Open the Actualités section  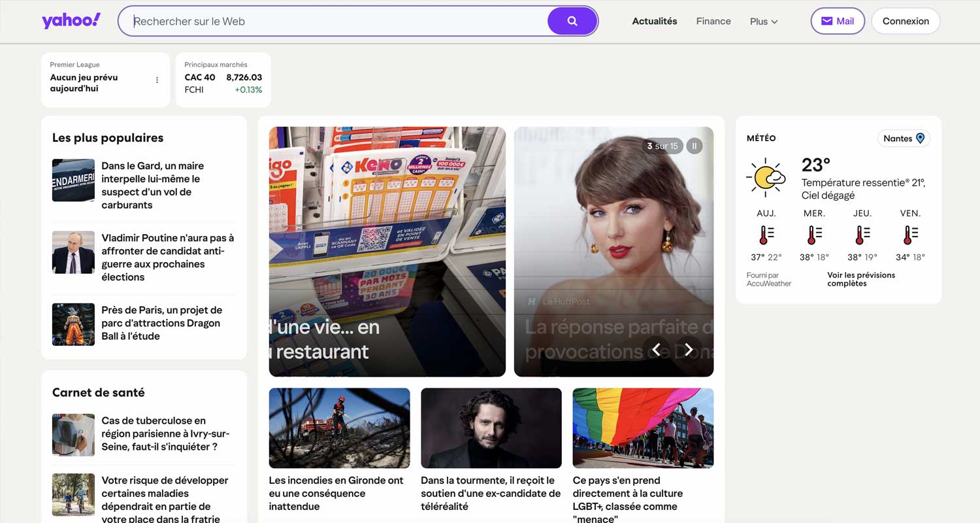tap(655, 21)
